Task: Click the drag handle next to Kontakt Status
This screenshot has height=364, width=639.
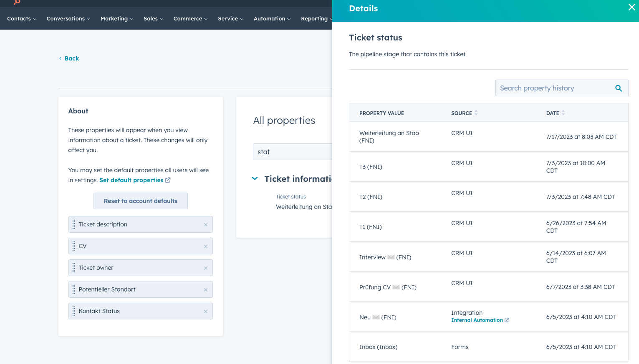Action: 74,311
